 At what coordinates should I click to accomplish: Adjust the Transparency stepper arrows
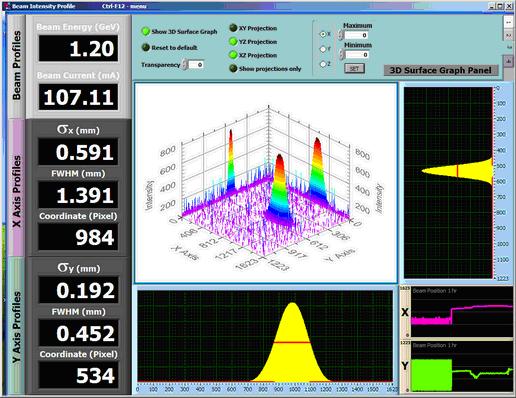(x=185, y=65)
